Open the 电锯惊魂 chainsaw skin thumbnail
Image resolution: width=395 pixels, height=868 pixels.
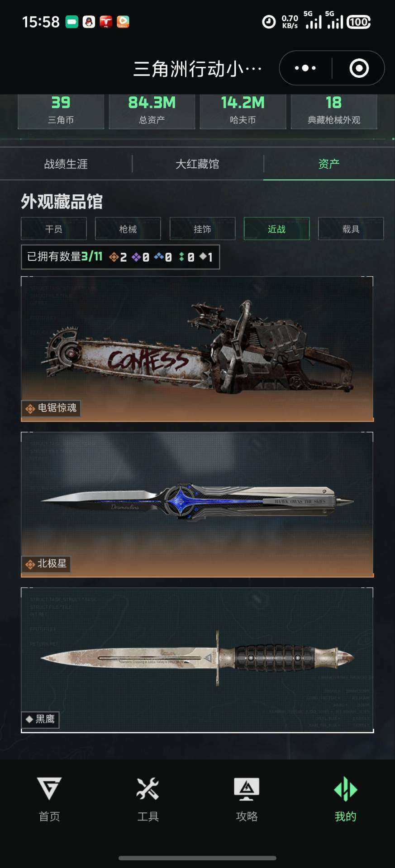(197, 349)
